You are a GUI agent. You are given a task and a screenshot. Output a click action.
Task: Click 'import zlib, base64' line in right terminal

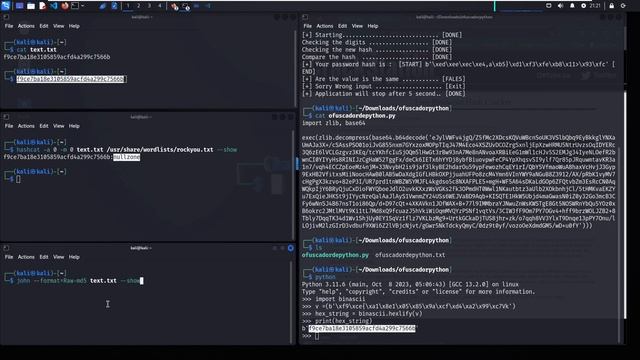[x=333, y=123]
